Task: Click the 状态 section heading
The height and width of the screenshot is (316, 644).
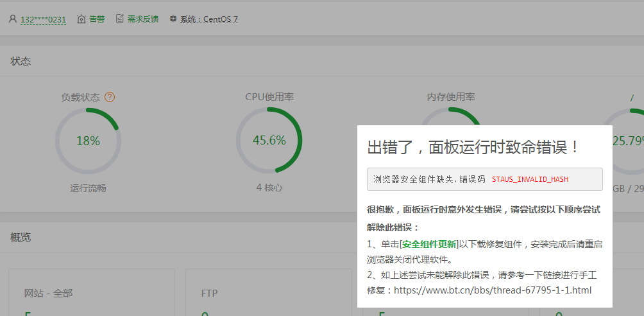Action: point(21,61)
